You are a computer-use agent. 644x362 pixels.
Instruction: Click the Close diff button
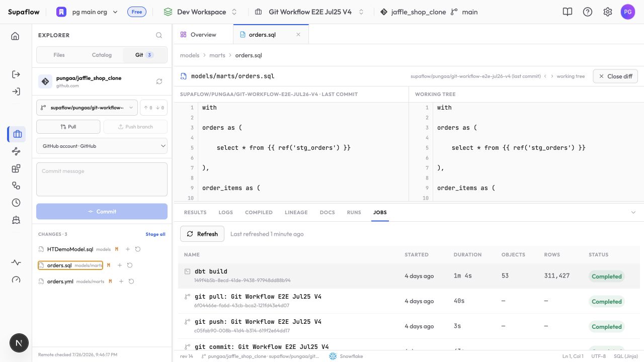(615, 76)
